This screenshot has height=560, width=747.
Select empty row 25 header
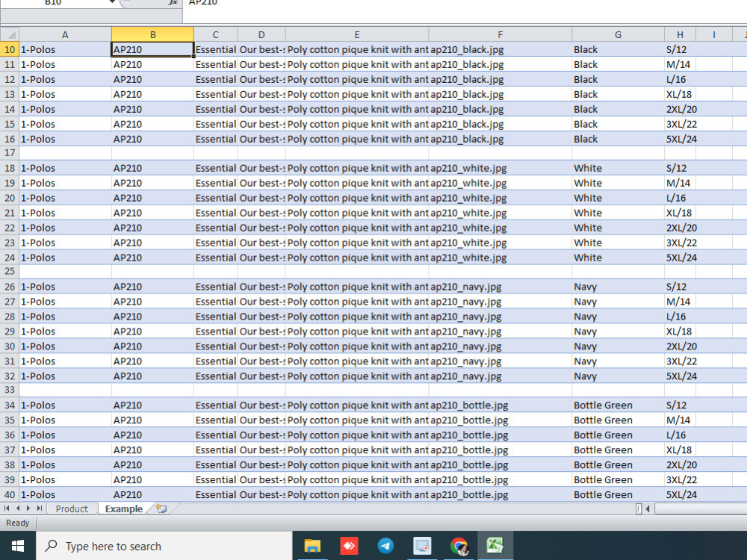[10, 272]
